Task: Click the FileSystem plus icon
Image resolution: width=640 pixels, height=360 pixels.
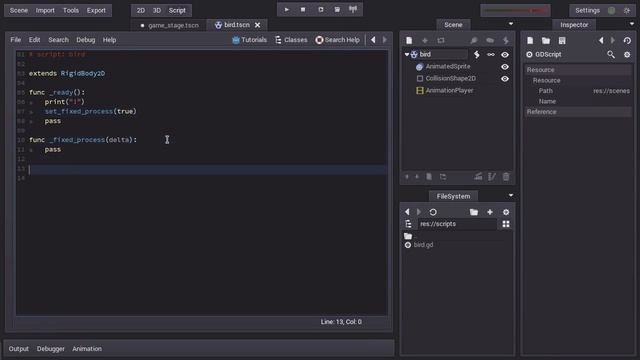Action: [x=490, y=212]
